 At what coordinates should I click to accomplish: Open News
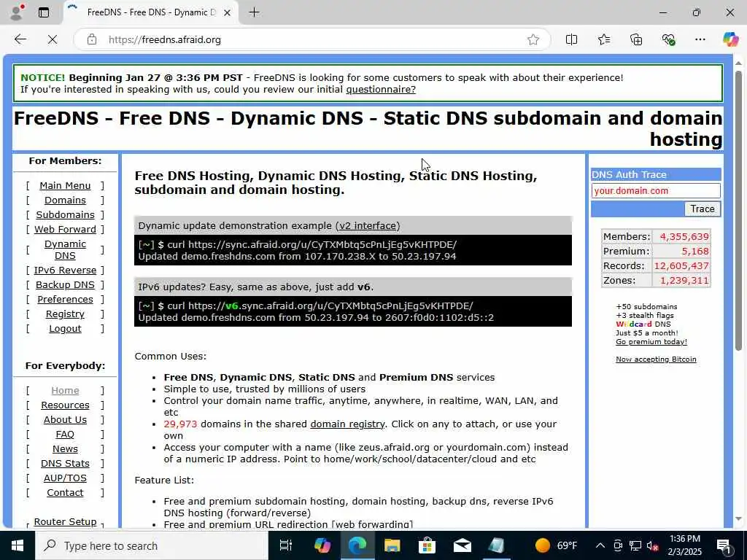(65, 449)
